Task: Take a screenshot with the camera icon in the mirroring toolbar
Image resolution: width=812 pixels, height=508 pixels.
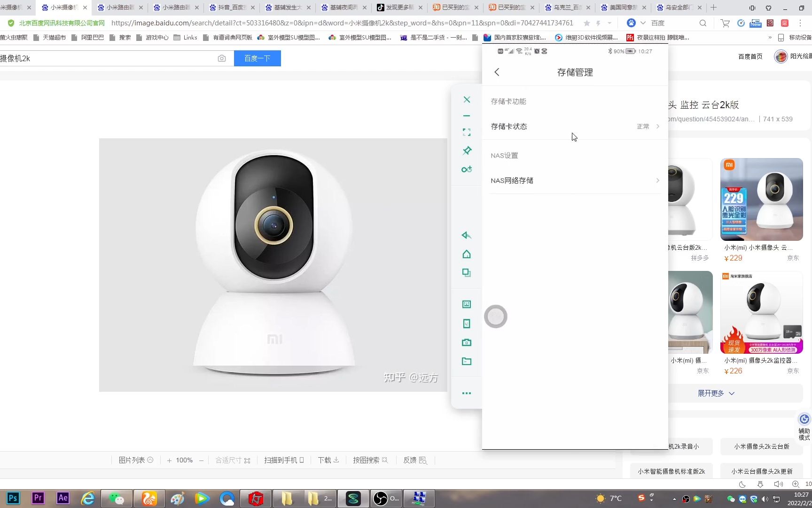Action: tap(467, 342)
